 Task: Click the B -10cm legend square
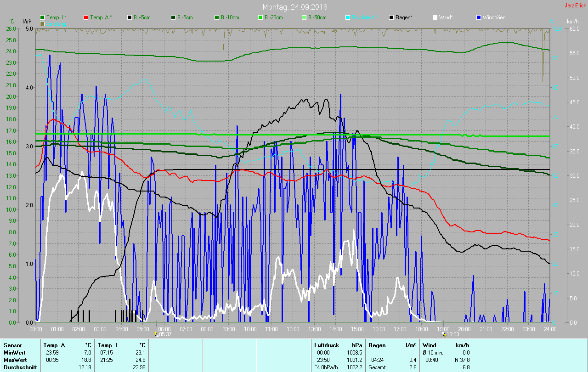(x=216, y=17)
